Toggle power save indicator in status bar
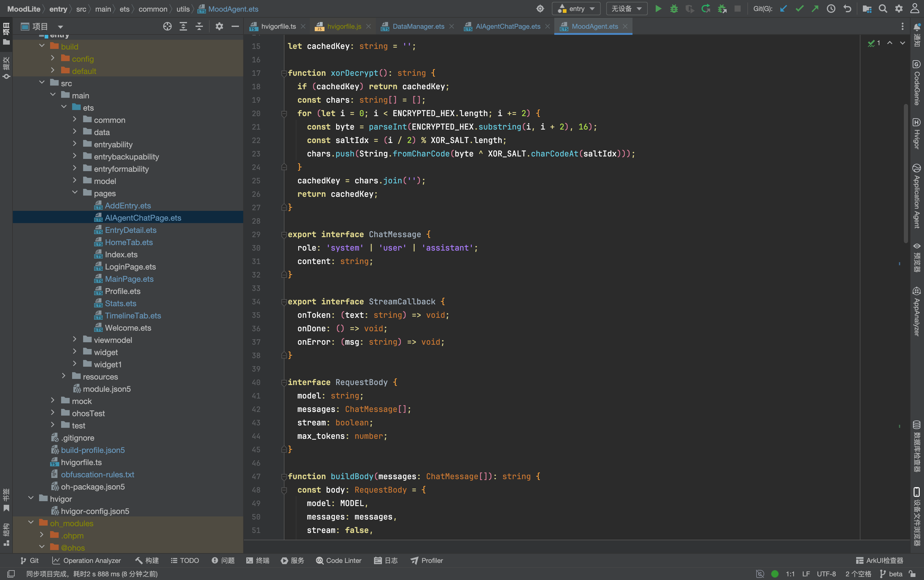 pos(760,574)
